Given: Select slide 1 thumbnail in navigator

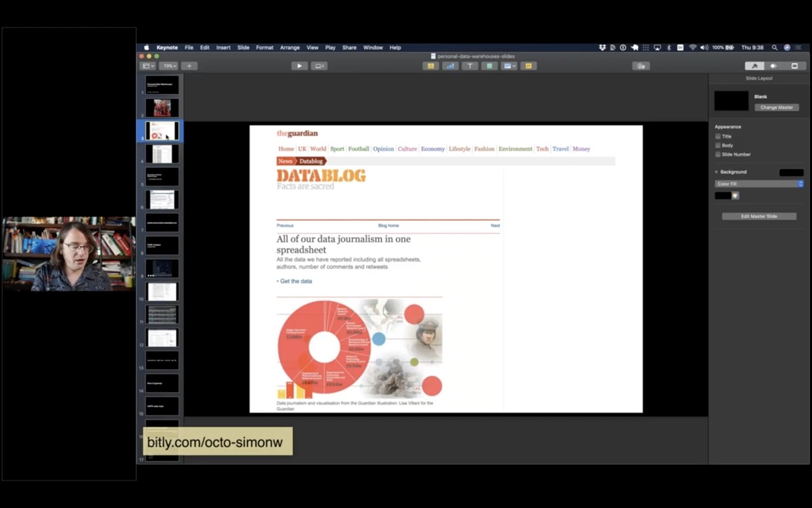Looking at the screenshot, I should [162, 85].
